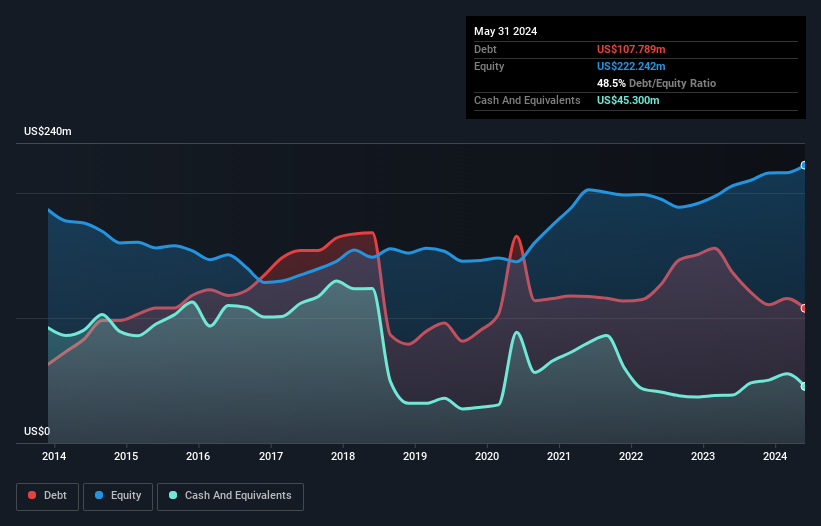821x526 pixels.
Task: Click the 2023 x-axis label
Action: (703, 456)
